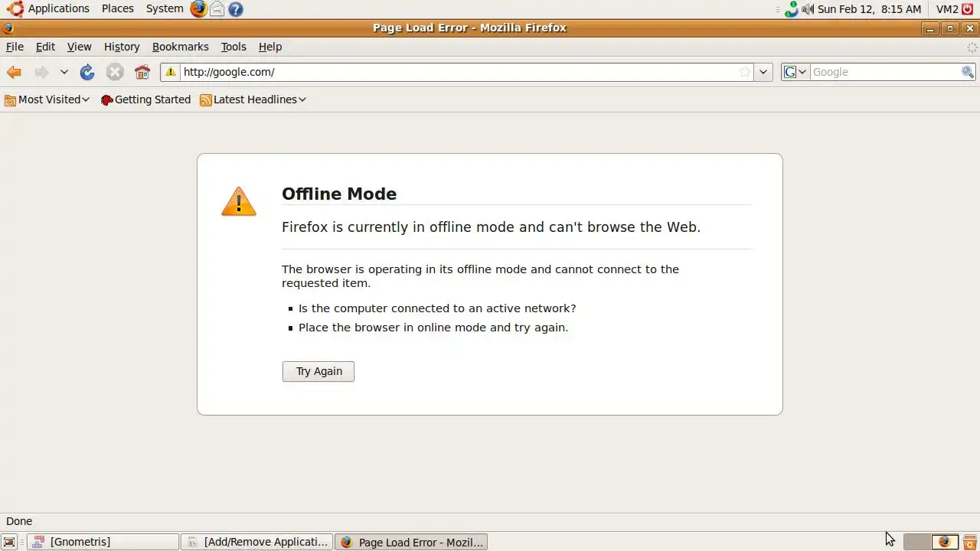Open the Trash icon in bottom panel
The image size is (980, 551).
pos(969,542)
